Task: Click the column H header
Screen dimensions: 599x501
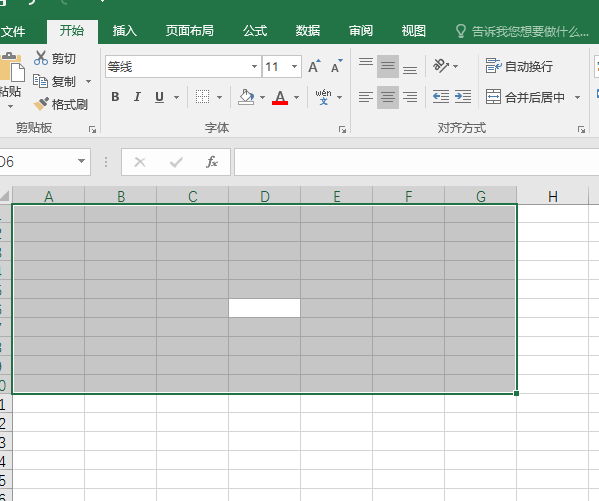Action: click(x=552, y=196)
